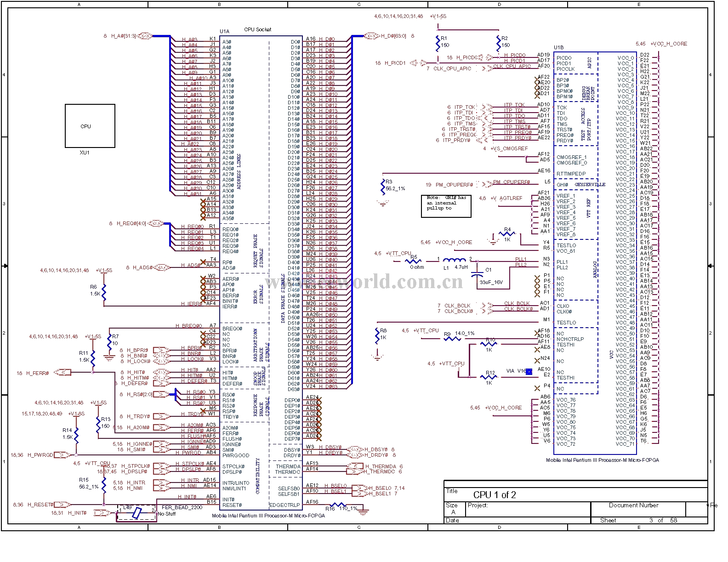The image size is (728, 562).
Task: Select the H_A#[31:3] bus port symbol
Action: (x=145, y=36)
